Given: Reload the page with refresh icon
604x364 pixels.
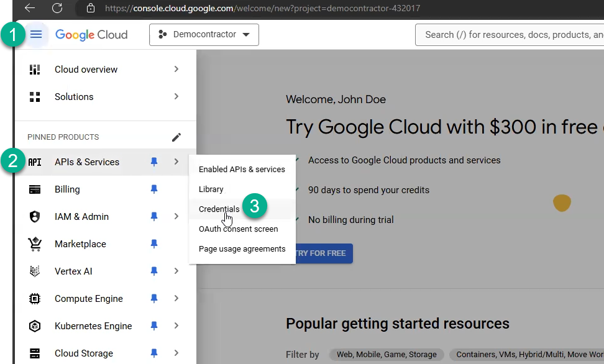Looking at the screenshot, I should pos(57,7).
